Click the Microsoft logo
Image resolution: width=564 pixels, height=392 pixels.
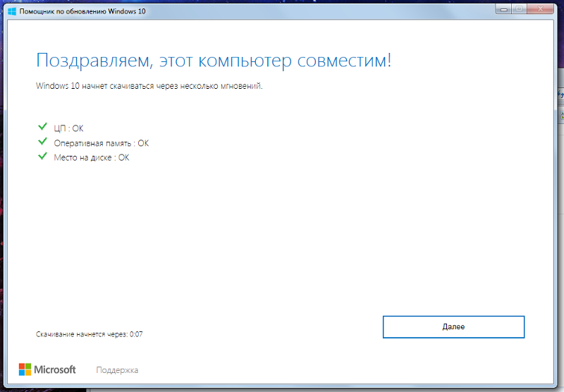(x=47, y=369)
